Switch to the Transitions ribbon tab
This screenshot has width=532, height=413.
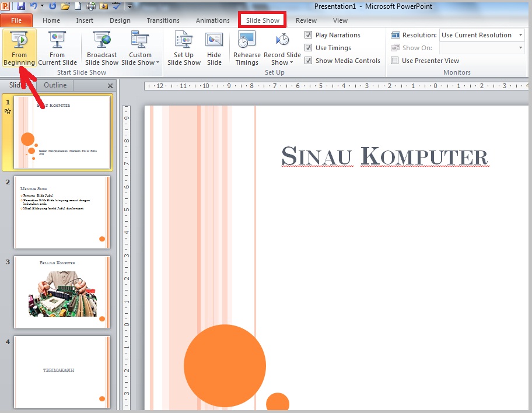(x=163, y=20)
